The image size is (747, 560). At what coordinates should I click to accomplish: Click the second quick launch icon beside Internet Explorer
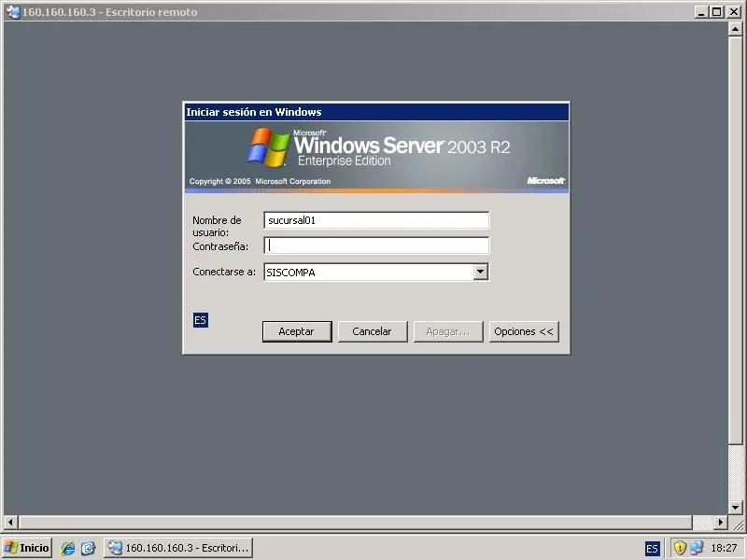pyautogui.click(x=88, y=548)
